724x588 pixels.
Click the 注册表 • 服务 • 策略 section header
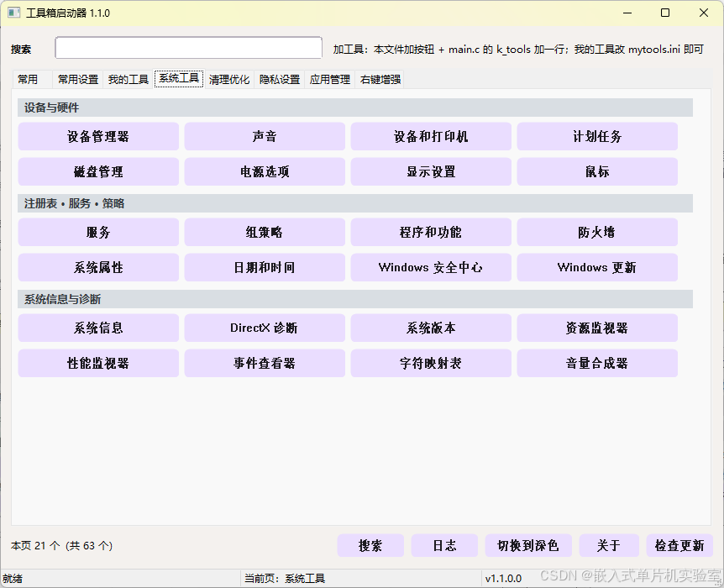(355, 203)
